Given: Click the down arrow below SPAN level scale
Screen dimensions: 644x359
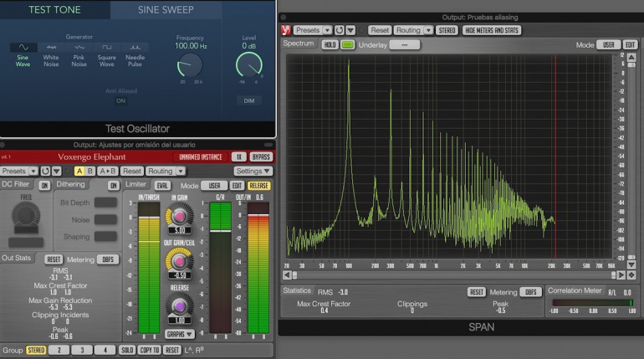Looking at the screenshot, I should point(631,264).
